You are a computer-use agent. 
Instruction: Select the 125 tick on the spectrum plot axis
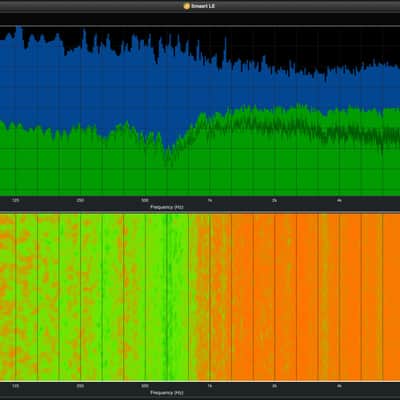15,201
